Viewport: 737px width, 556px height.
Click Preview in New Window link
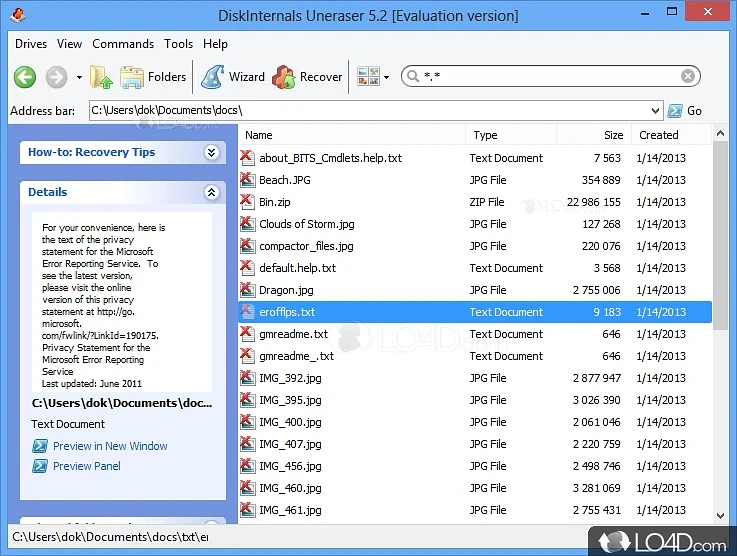pyautogui.click(x=110, y=446)
